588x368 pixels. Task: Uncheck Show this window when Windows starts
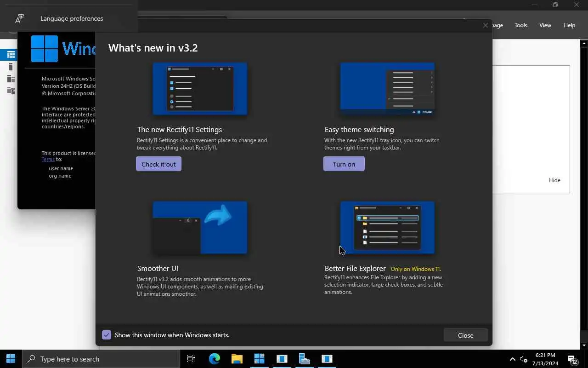[x=107, y=335]
